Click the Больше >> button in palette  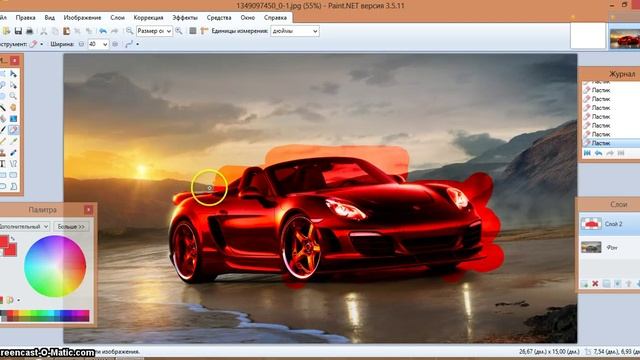pos(71,226)
